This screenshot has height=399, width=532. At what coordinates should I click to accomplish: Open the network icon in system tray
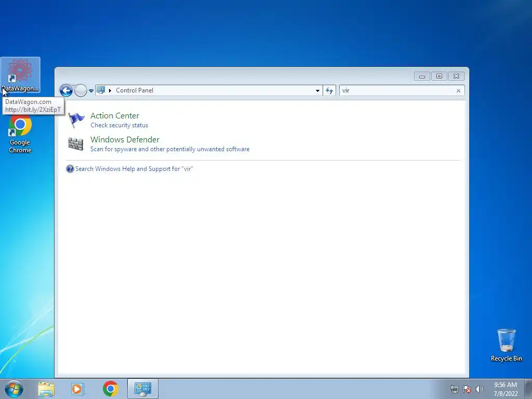(454, 389)
